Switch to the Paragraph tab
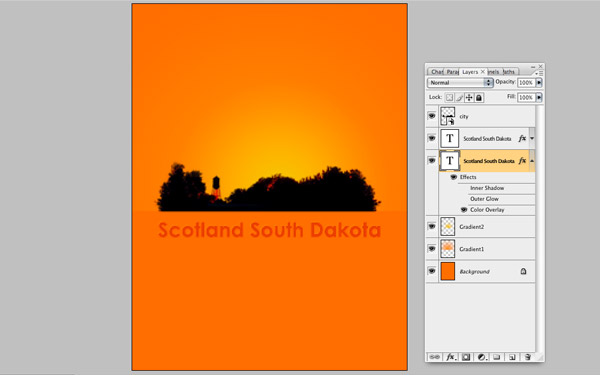 452,72
